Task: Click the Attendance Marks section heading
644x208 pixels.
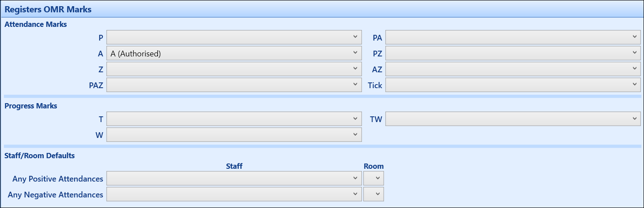Action: (x=36, y=25)
